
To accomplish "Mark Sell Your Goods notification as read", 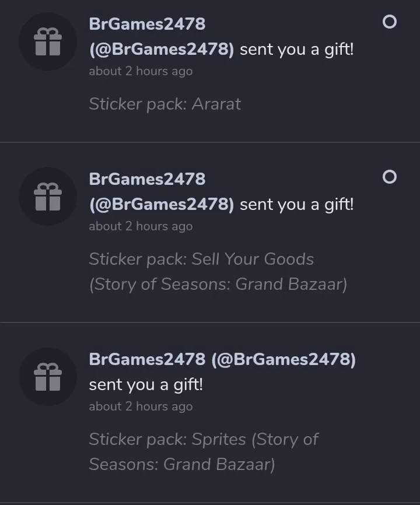I will click(390, 177).
